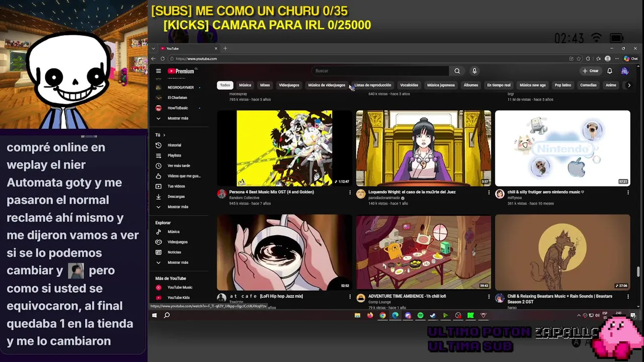Click the browser address bar URL

(x=196, y=59)
